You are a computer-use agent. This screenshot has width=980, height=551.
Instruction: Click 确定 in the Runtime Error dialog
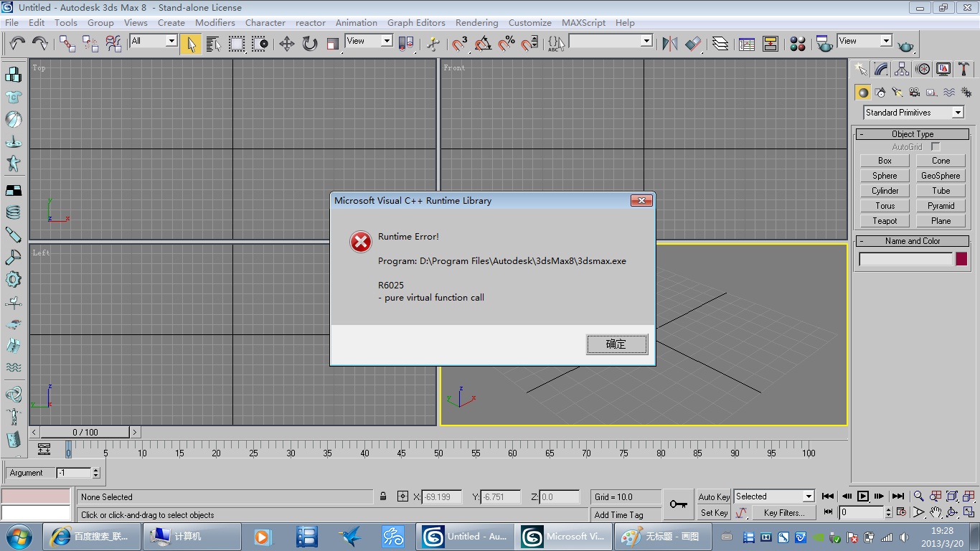pos(617,344)
